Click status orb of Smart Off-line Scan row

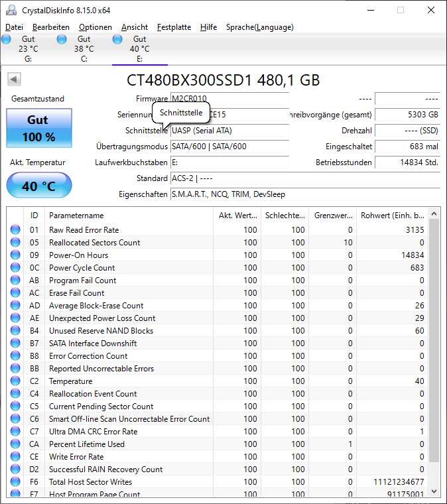tap(15, 418)
